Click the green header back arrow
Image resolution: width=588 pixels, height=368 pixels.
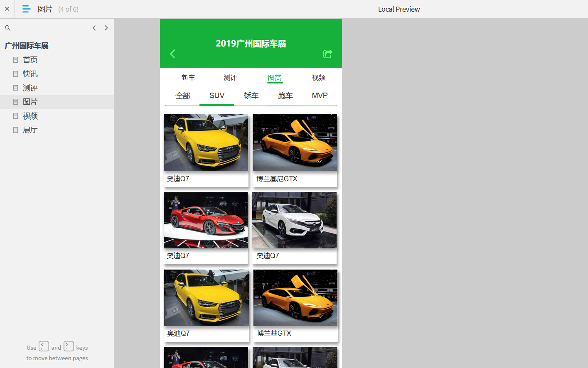coord(172,54)
